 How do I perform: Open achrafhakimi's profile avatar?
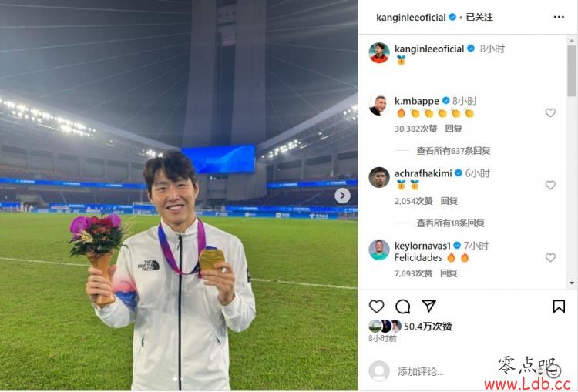click(x=379, y=177)
